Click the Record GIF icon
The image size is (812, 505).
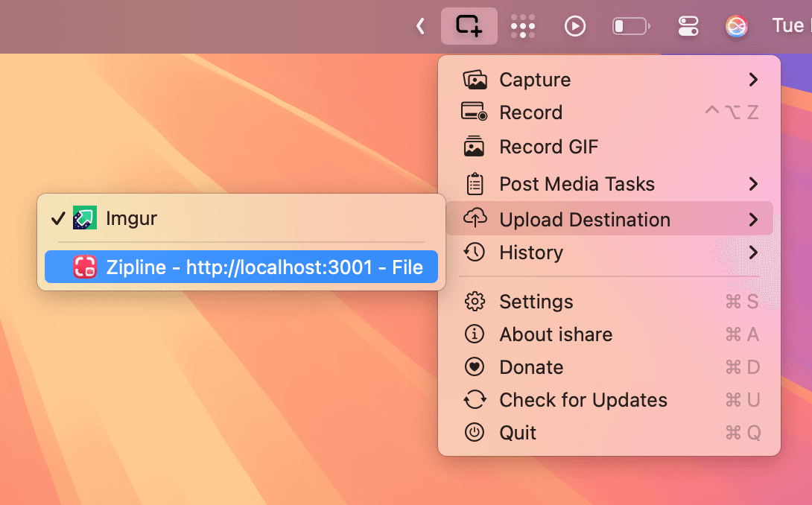point(475,147)
